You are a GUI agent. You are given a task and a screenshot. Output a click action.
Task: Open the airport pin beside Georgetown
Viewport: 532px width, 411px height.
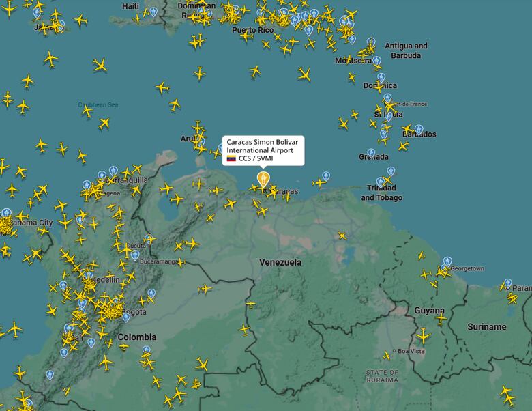[x=447, y=261]
